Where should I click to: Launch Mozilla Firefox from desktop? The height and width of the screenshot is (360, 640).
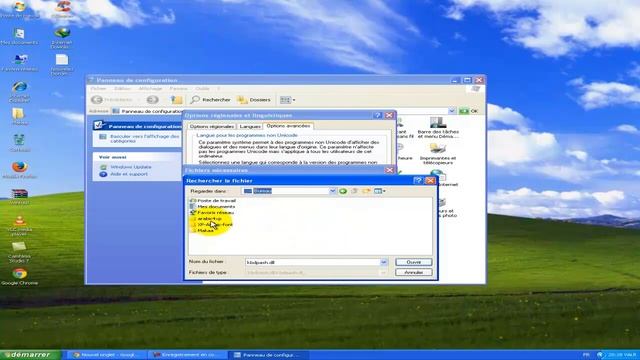tap(20, 170)
